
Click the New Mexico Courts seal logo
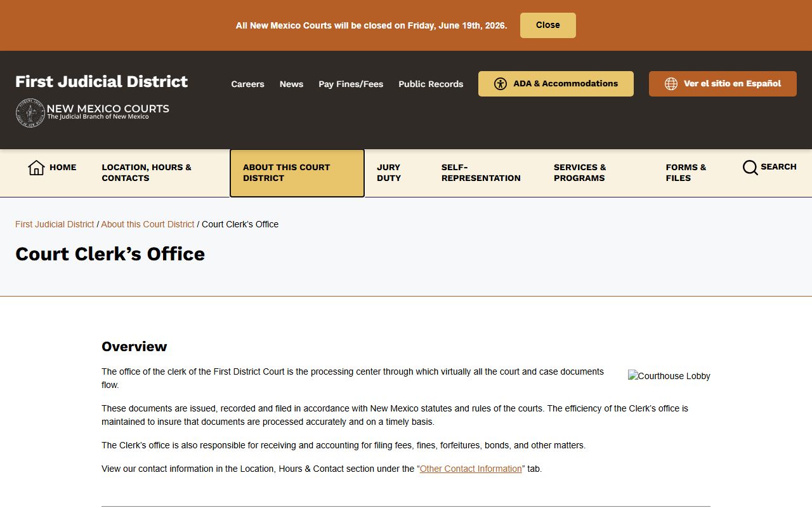[30, 113]
